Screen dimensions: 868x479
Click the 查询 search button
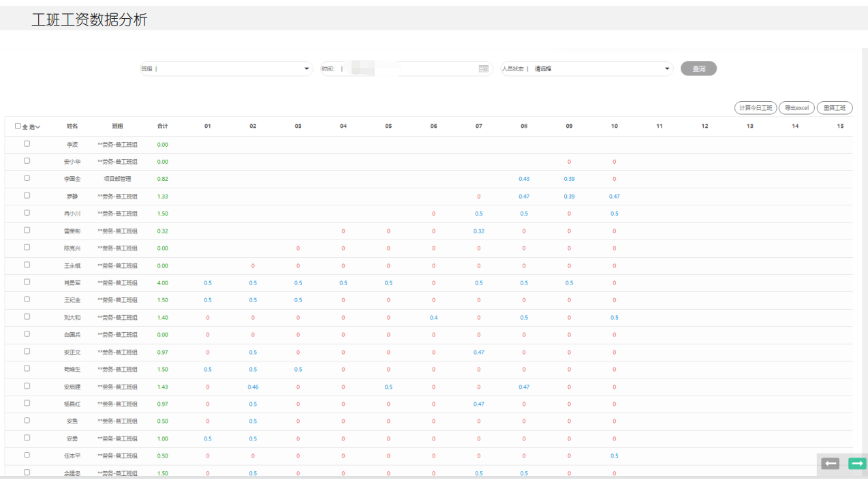pos(698,69)
